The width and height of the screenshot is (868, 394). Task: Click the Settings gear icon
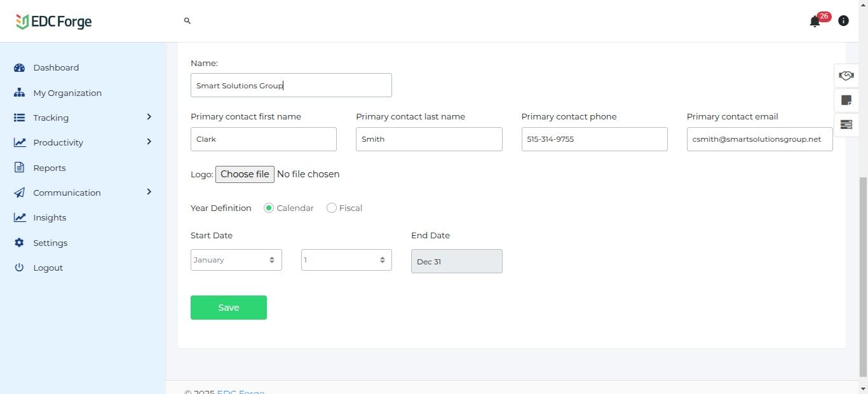19,243
